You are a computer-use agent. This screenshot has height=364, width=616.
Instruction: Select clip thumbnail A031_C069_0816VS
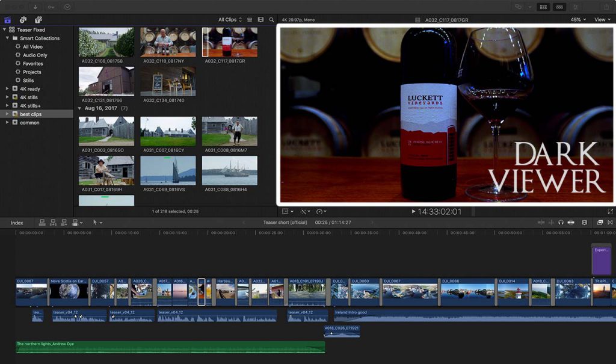168,171
